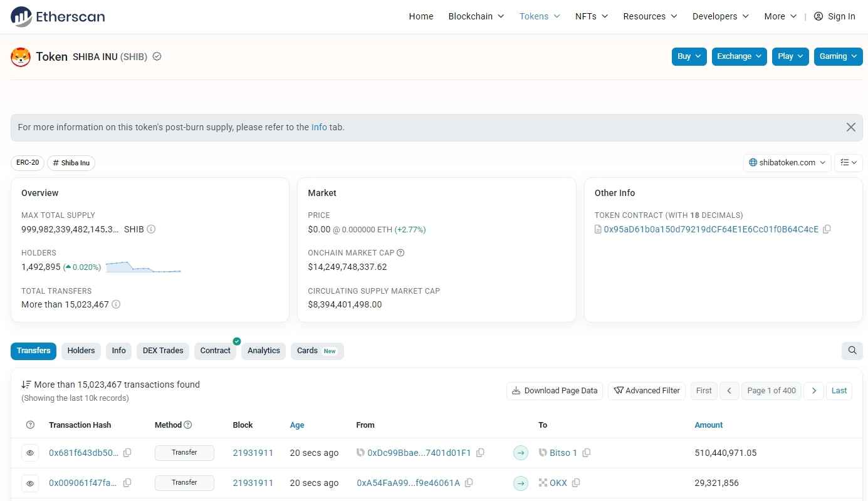Screen dimensions: 868x501
Task: Click Download Page Data button
Action: [555, 391]
